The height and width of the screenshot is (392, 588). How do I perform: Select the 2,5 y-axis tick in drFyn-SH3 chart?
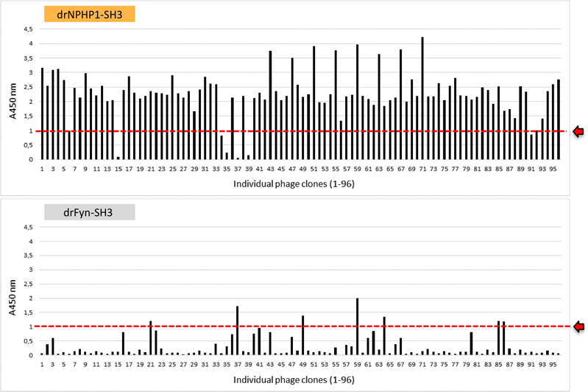point(29,284)
